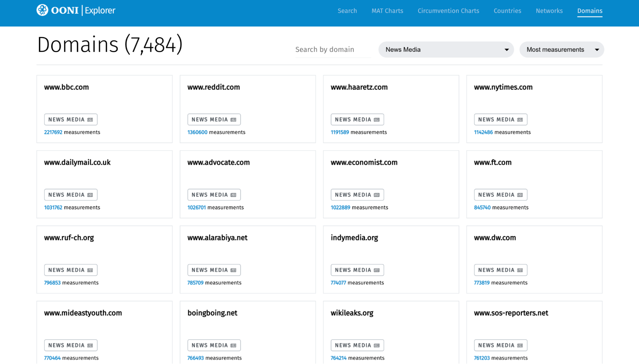The image size is (639, 364).
Task: Click the NEWS MEDIA tag on www.ft.com
Action: [500, 195]
